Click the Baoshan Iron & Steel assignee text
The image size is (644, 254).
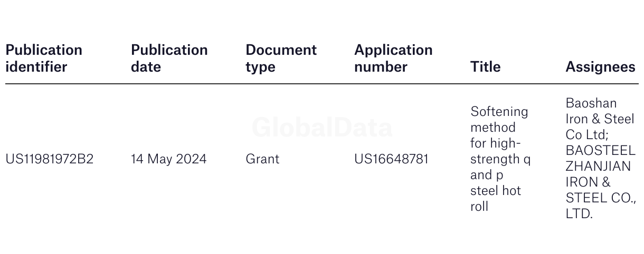tap(600, 119)
